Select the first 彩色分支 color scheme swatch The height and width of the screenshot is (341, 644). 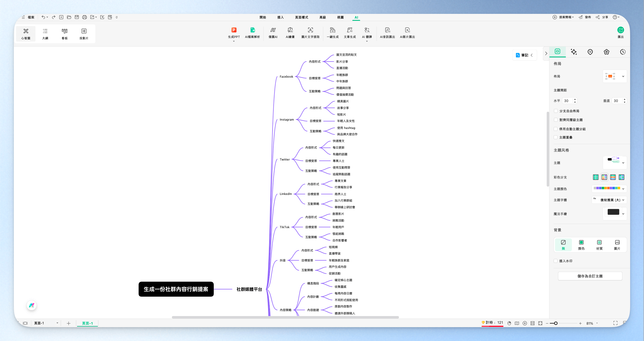(x=596, y=177)
